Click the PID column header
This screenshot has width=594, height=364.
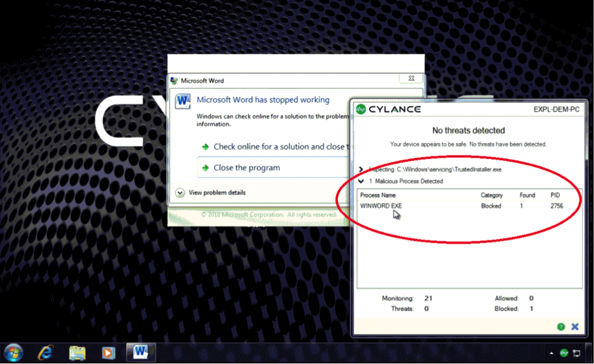click(x=555, y=195)
